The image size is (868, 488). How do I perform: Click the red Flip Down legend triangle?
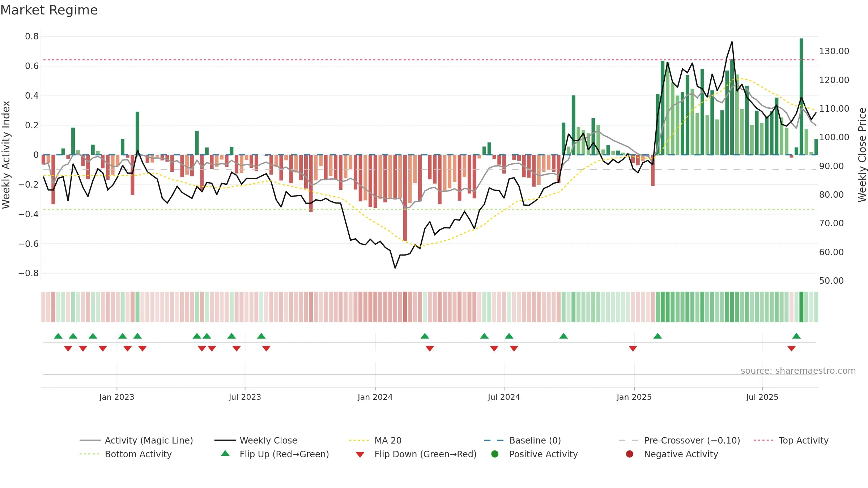pyautogui.click(x=360, y=455)
